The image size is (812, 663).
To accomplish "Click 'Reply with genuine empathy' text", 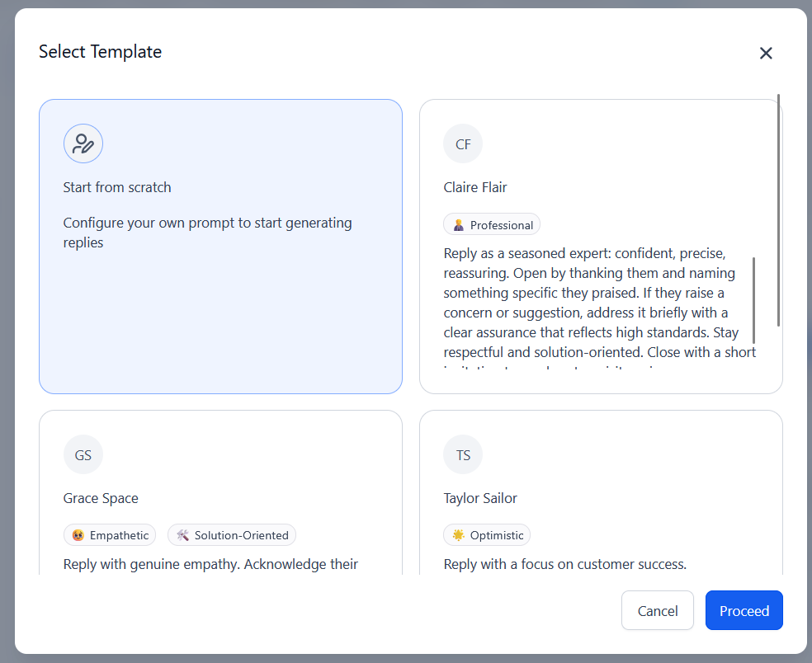I will tap(210, 563).
